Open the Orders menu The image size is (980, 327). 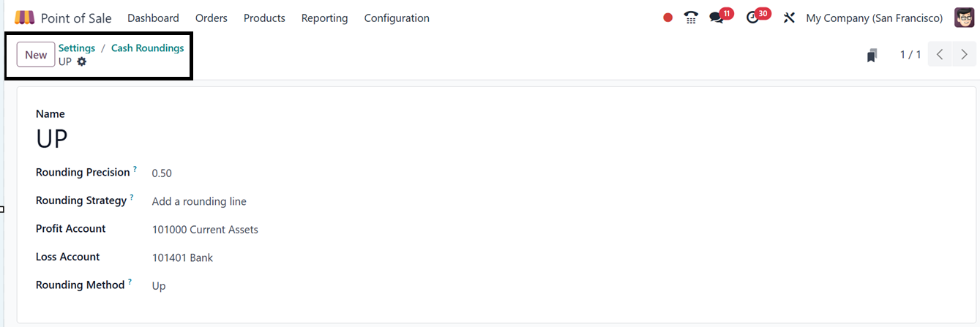211,18
